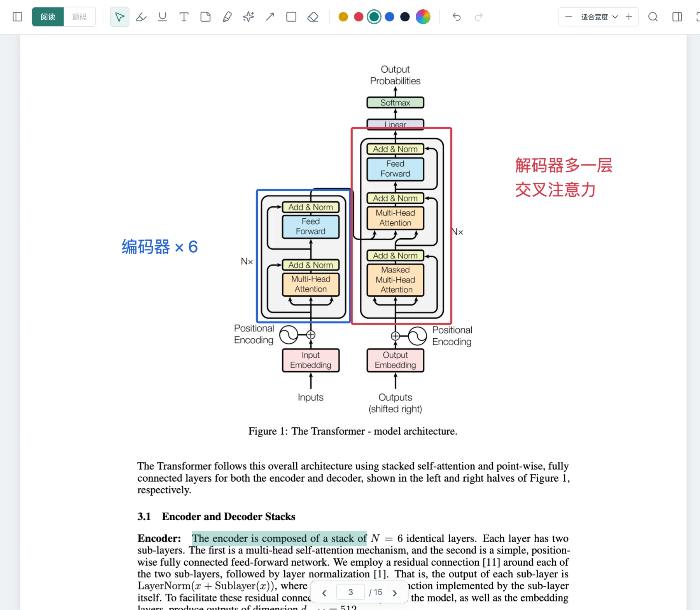
Task: Click the highlighted encoder stack sentence
Action: click(x=279, y=538)
